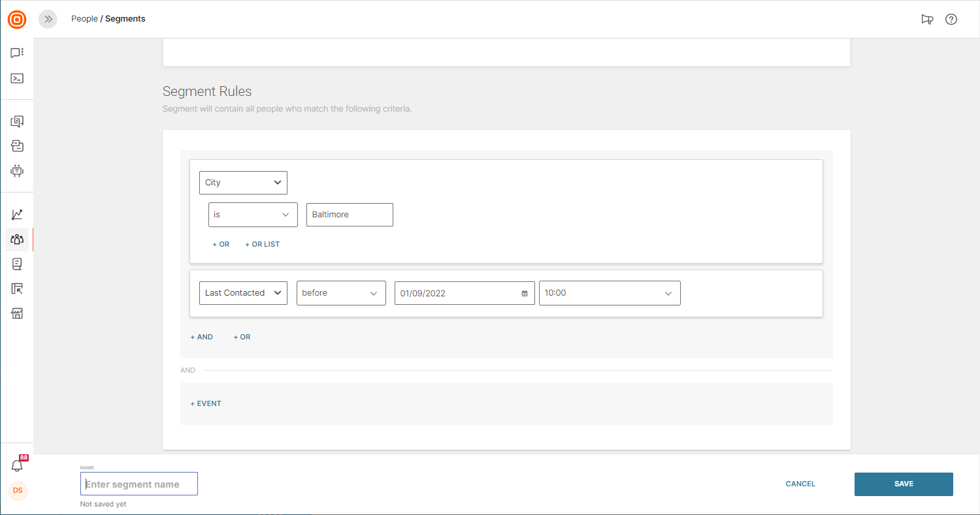This screenshot has height=515, width=980.
Task: Select the People icon in sidebar
Action: point(17,240)
